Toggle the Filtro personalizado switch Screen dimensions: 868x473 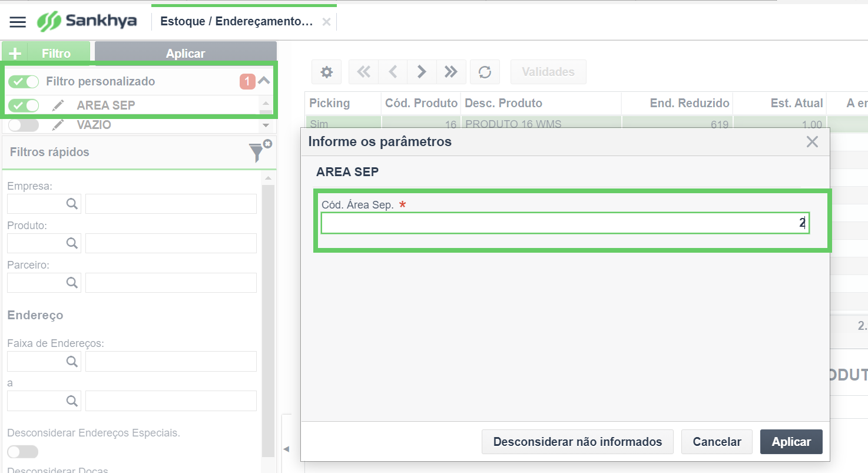pos(24,81)
